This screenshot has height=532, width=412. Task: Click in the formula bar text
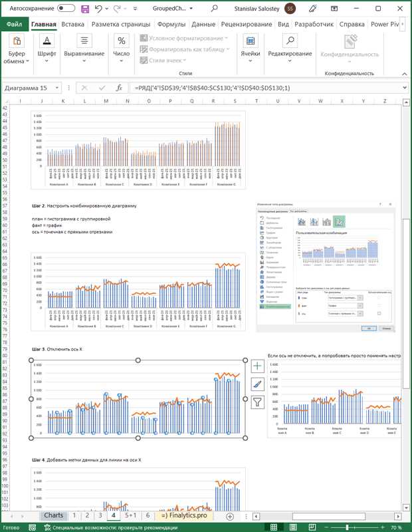tap(212, 88)
